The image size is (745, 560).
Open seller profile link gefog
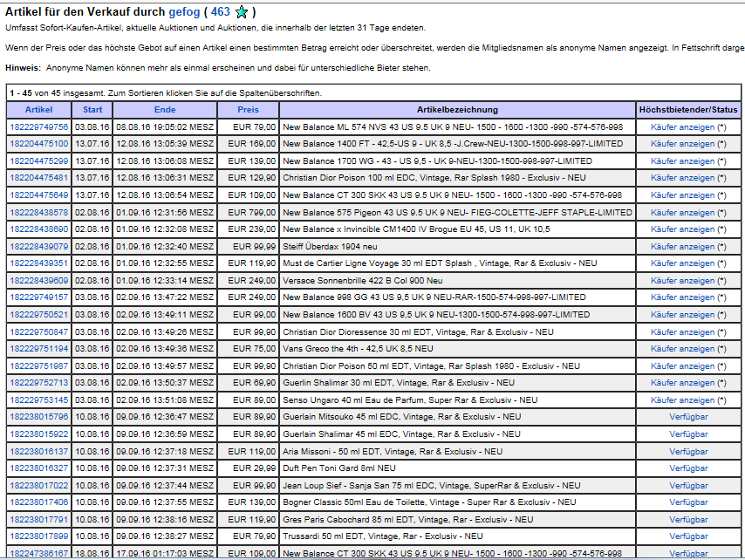[x=184, y=12]
